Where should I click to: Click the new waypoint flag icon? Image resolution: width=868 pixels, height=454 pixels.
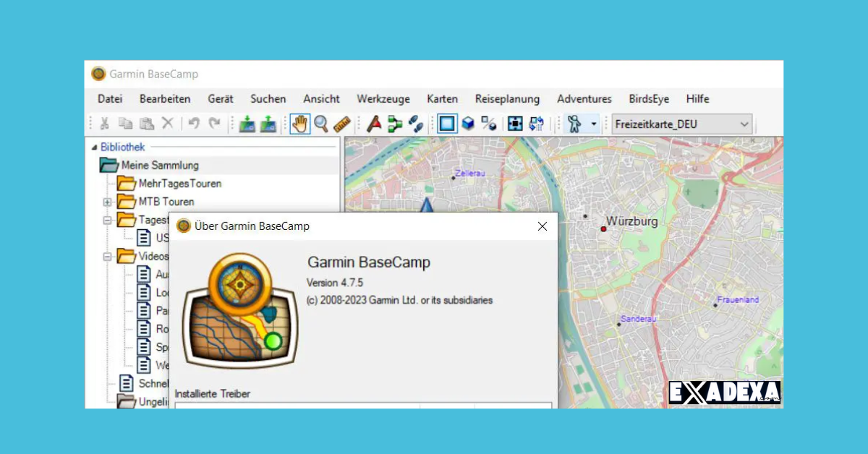375,124
